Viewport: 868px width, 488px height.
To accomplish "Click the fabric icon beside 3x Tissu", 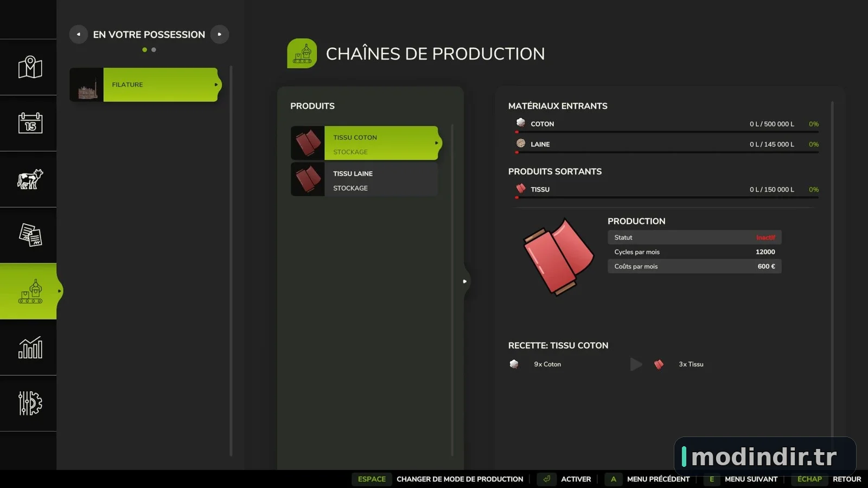I will coord(659,364).
